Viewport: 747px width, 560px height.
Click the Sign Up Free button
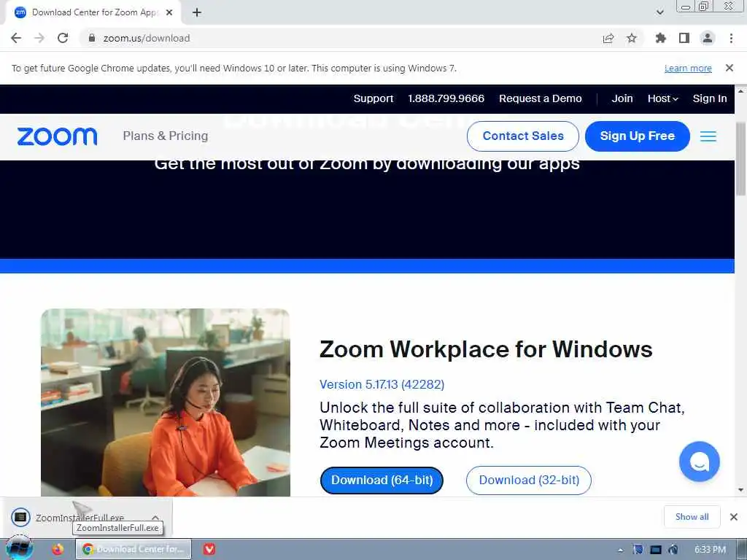pyautogui.click(x=638, y=136)
